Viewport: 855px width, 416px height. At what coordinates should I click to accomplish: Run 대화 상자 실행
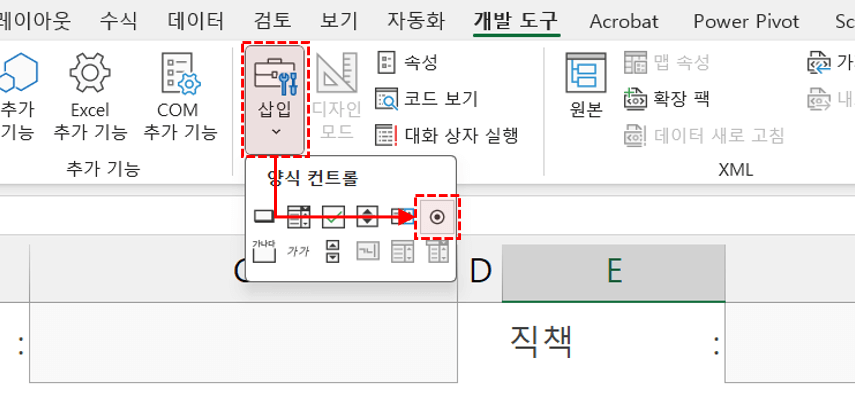click(446, 135)
